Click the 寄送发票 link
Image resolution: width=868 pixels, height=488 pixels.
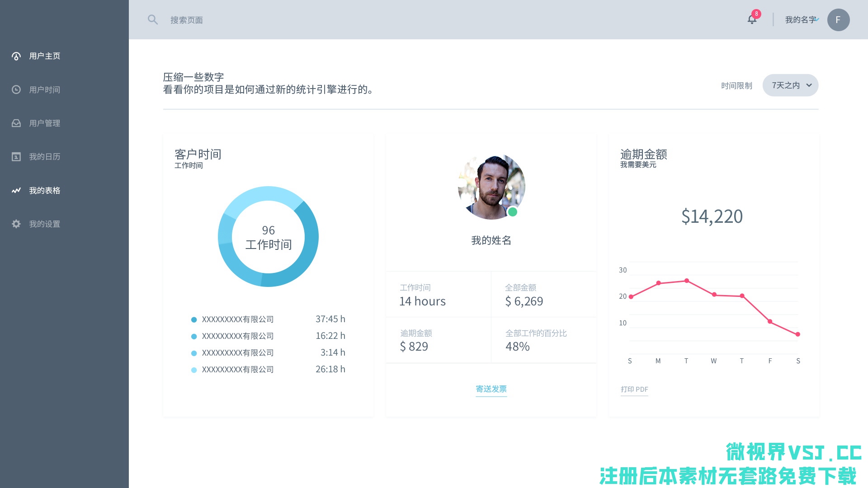coord(491,389)
